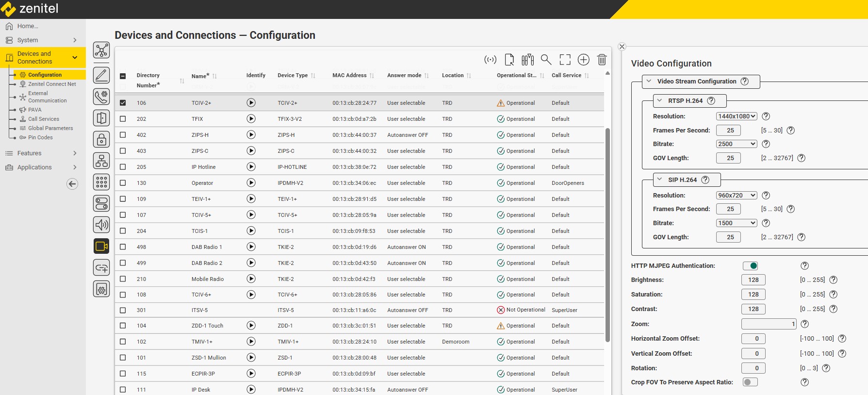Click the broadcast signal icon in the table toolbar
This screenshot has width=868, height=395.
tap(491, 60)
